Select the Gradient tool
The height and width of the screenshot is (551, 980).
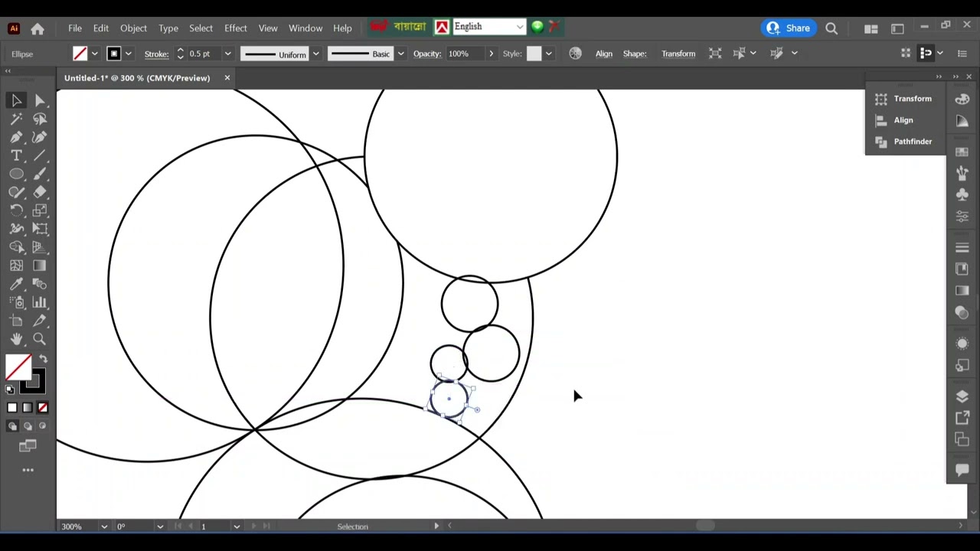click(x=40, y=266)
